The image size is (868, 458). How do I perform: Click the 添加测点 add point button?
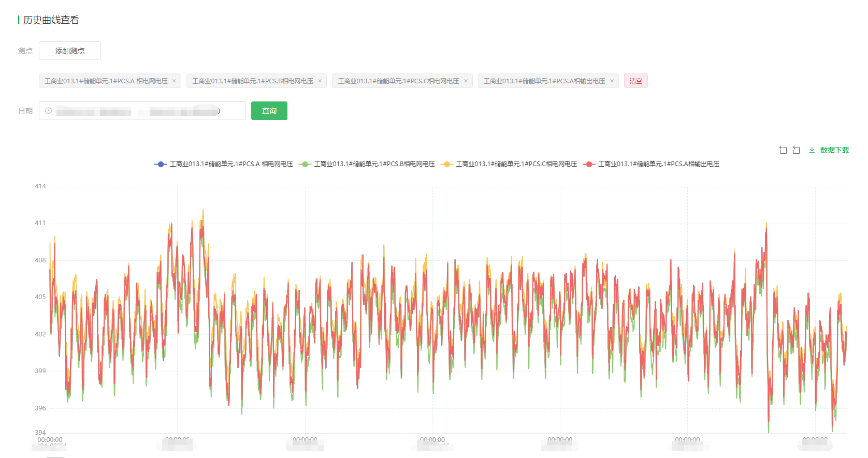coord(70,51)
